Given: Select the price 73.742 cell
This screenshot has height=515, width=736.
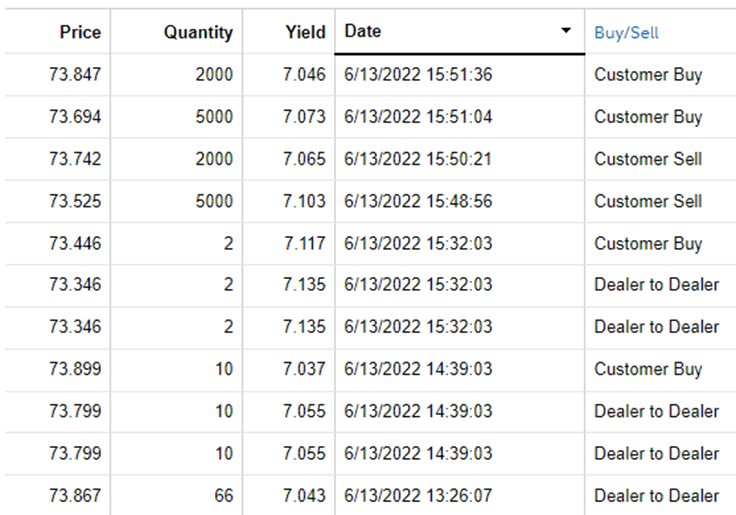Looking at the screenshot, I should pos(74,159).
